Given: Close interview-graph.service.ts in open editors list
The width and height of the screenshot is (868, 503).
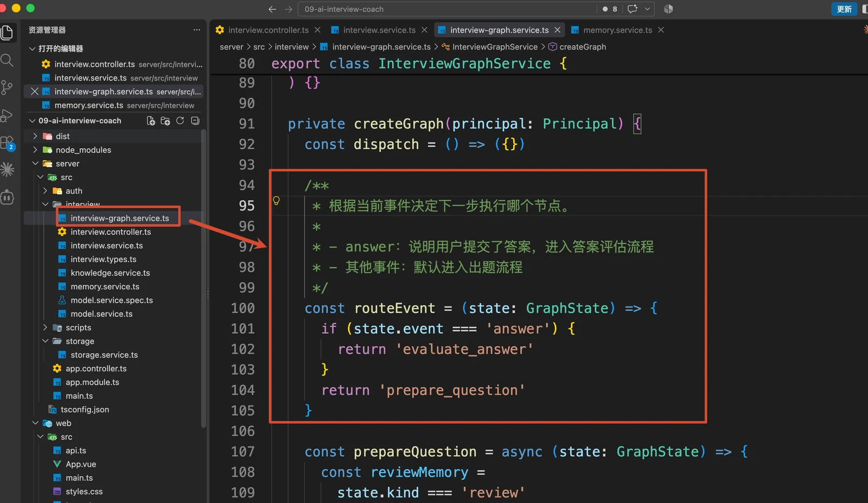Looking at the screenshot, I should 35,91.
